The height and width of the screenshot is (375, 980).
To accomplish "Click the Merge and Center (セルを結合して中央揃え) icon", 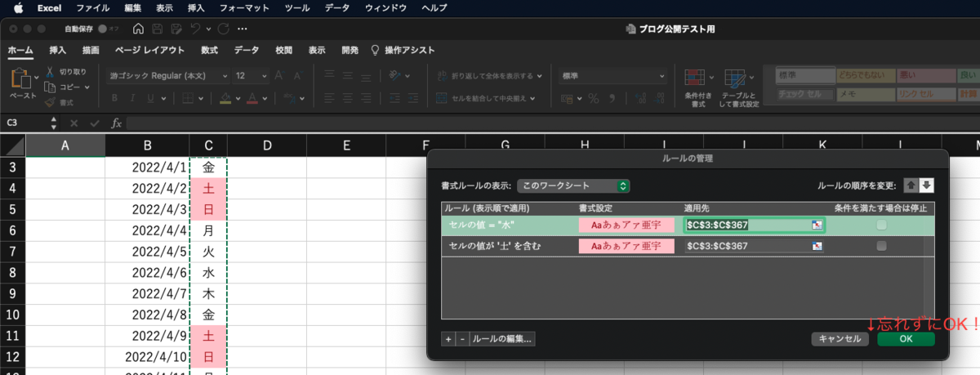I will (443, 98).
